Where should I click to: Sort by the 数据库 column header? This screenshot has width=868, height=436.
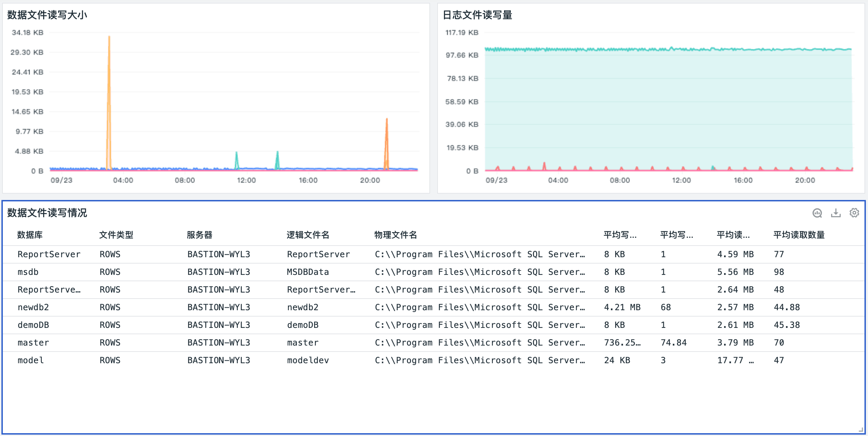[30, 235]
